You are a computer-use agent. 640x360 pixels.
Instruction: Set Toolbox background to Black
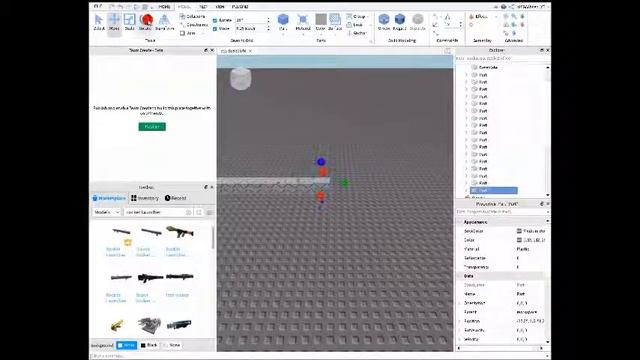point(149,345)
